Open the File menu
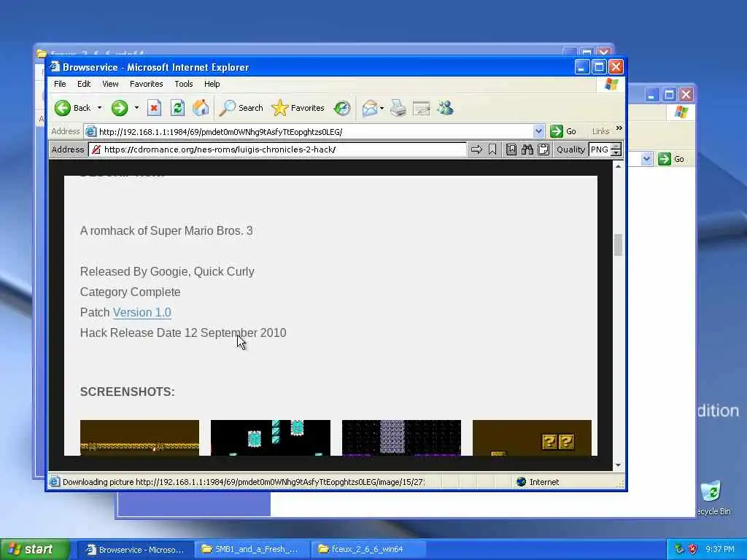The width and height of the screenshot is (747, 560). (x=60, y=84)
